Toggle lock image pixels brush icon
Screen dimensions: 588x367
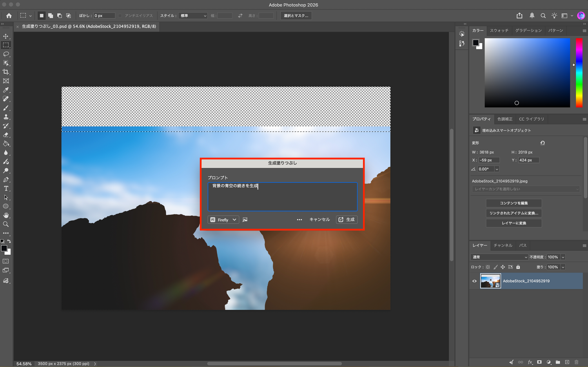click(495, 267)
